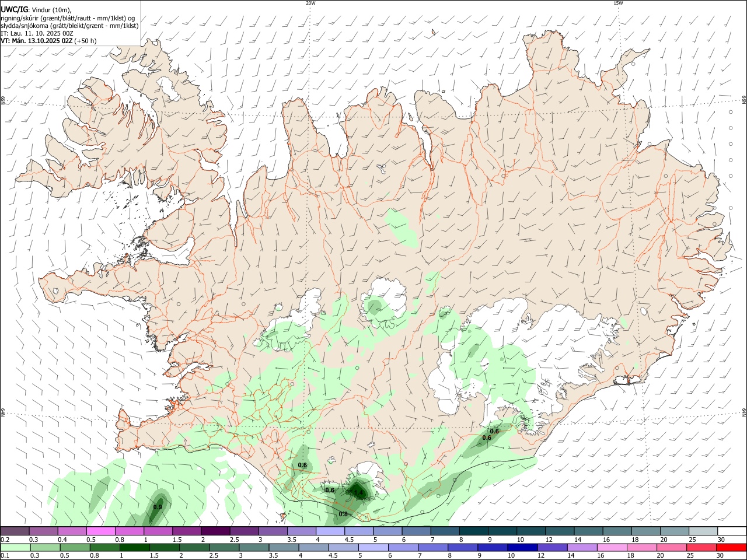Click the '30' label on the green rain scale
747x560 pixels.
721,556
